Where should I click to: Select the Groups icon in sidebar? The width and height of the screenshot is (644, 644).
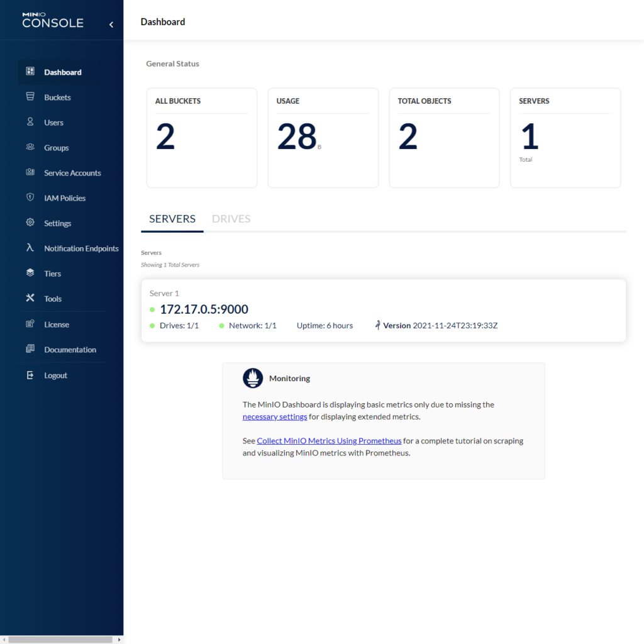30,147
